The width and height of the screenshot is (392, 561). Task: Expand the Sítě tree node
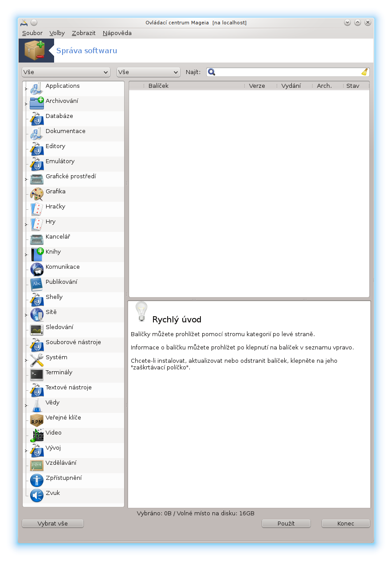26,315
